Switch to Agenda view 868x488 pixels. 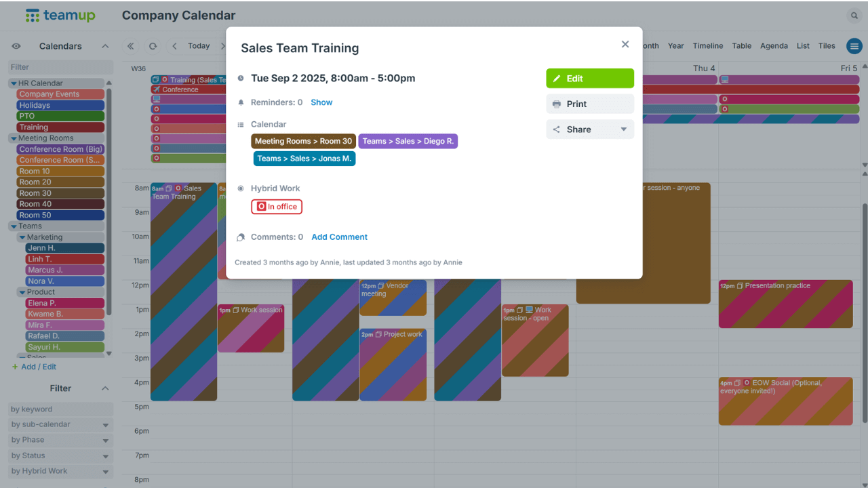tap(774, 46)
